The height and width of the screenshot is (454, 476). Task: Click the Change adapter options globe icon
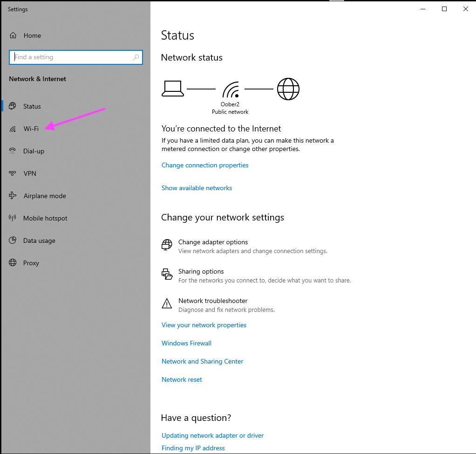167,245
